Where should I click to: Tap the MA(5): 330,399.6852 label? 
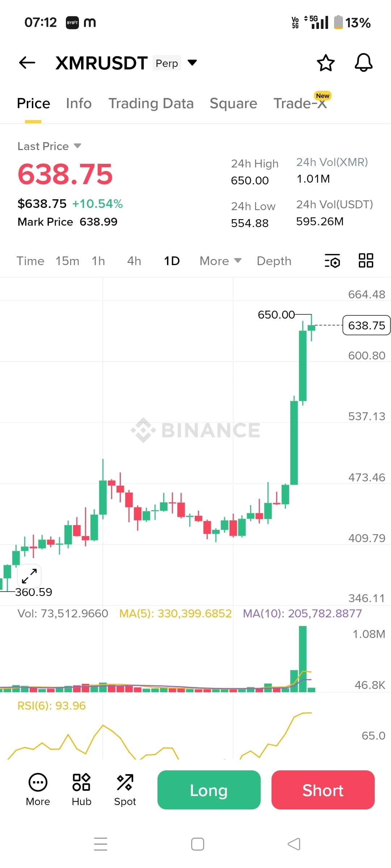click(176, 613)
